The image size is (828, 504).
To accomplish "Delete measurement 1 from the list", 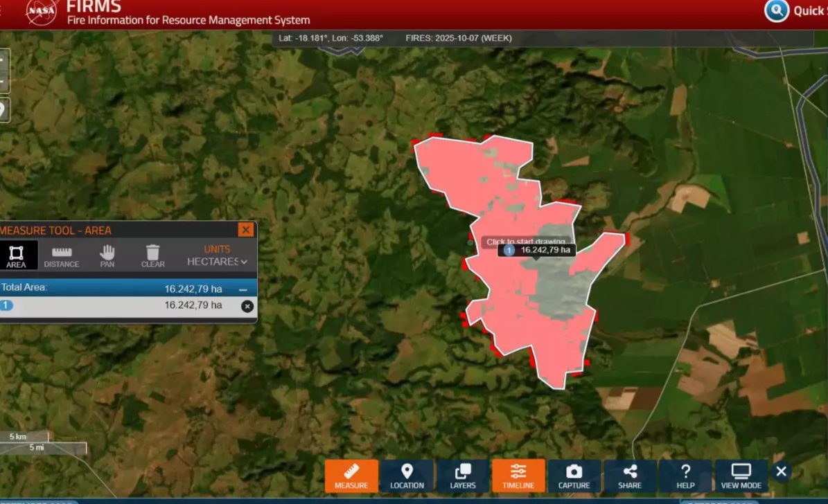I will [247, 306].
